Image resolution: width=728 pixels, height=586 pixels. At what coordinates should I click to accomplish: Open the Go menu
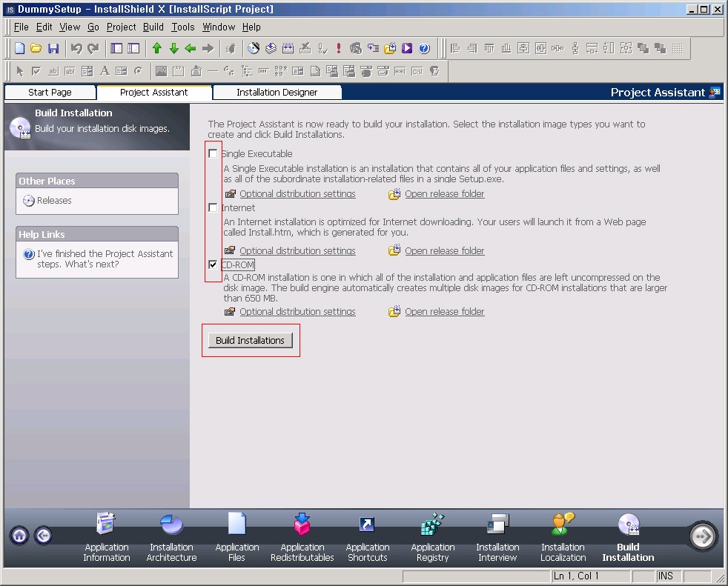(93, 27)
